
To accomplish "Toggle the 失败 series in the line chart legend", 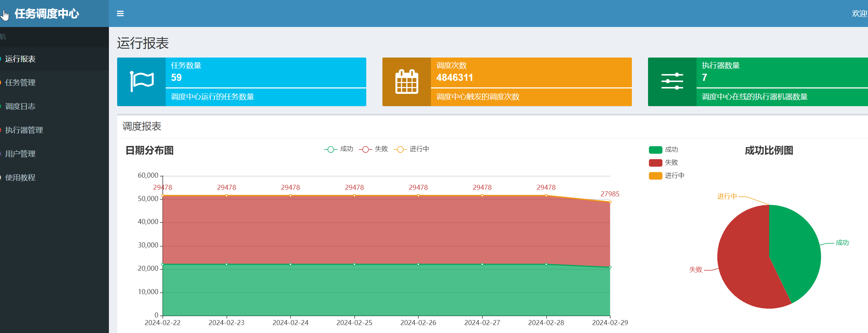I will (373, 149).
